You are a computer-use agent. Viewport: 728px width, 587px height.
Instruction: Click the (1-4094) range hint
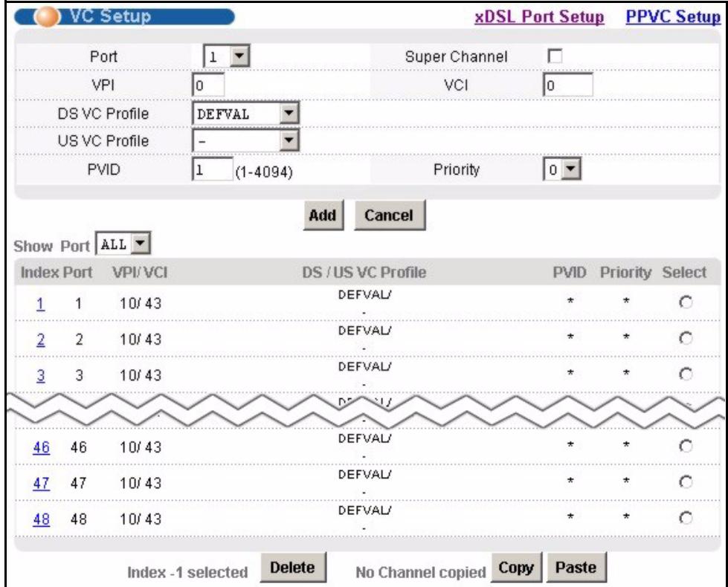(264, 172)
